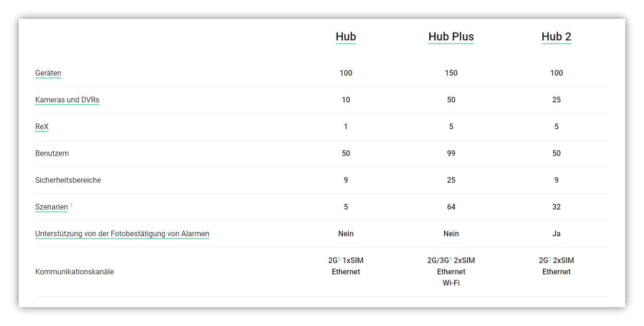Open the Hub 2 product link

click(x=556, y=37)
